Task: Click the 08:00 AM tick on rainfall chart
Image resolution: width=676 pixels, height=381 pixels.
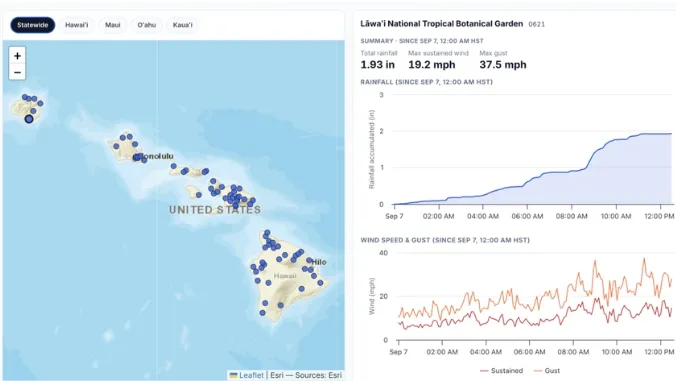Action: click(571, 216)
